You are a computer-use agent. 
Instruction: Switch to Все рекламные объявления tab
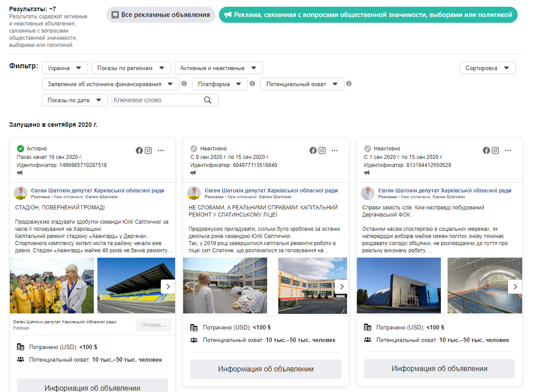coord(161,15)
